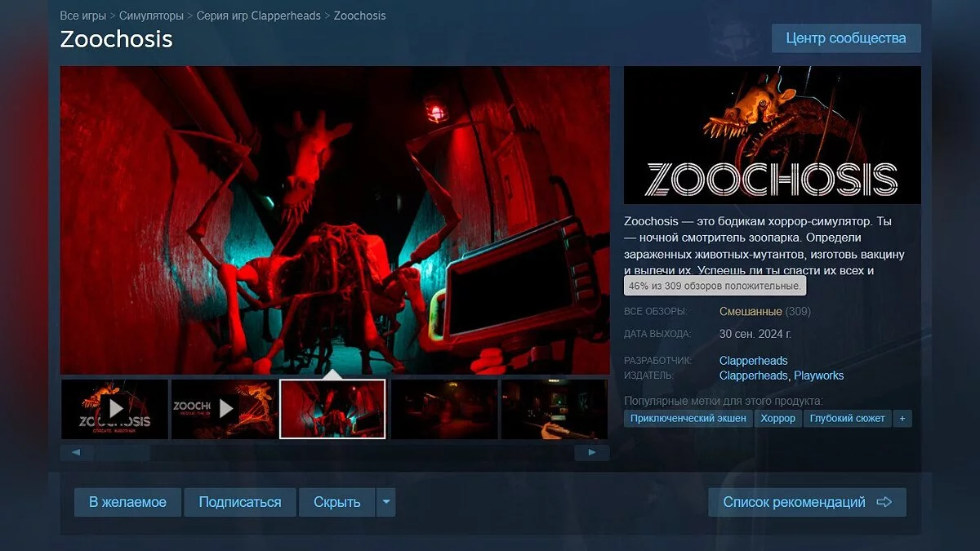Click the release date 30 сен. 2024 г.
980x551 pixels.
755,334
